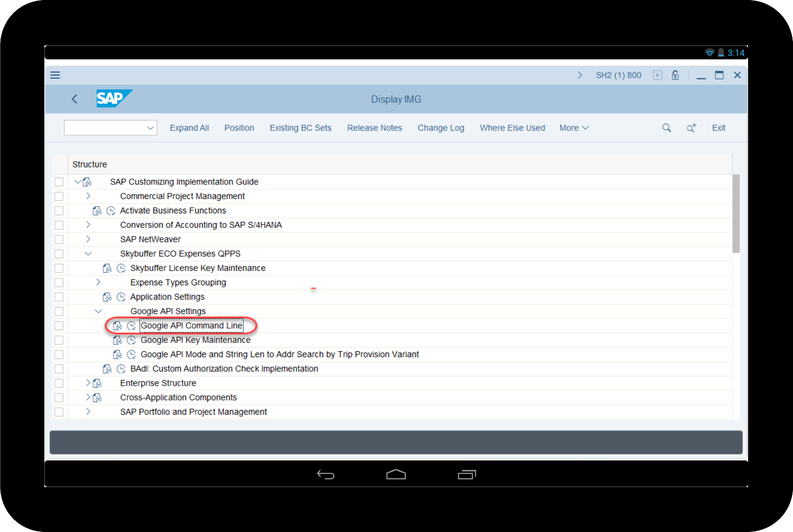Expand Expense Types Grouping node
The height and width of the screenshot is (532, 793).
(98, 282)
